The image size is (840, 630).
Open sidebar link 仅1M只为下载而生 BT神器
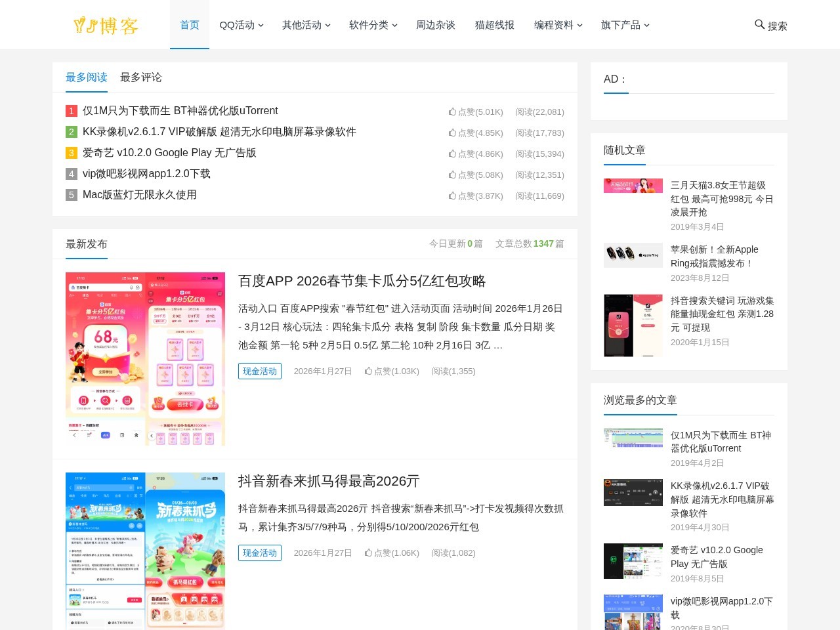pyautogui.click(x=721, y=442)
